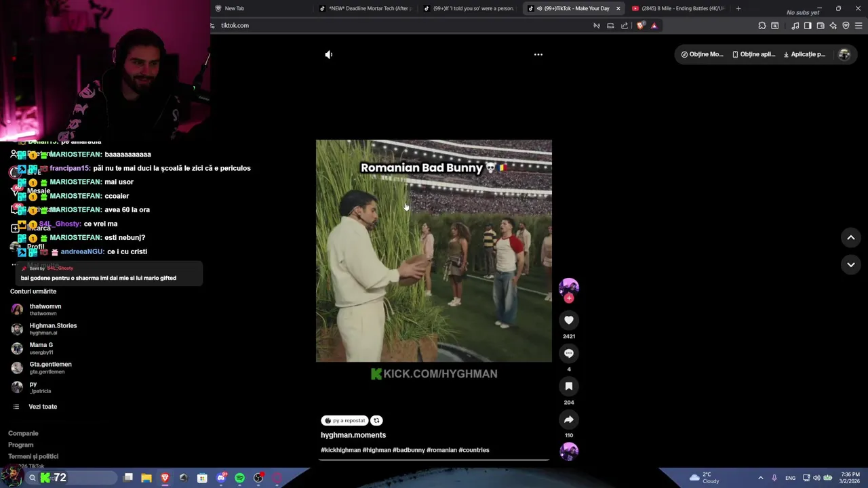The image size is (868, 488).
Task: Expand the Companie footer section
Action: tap(23, 433)
